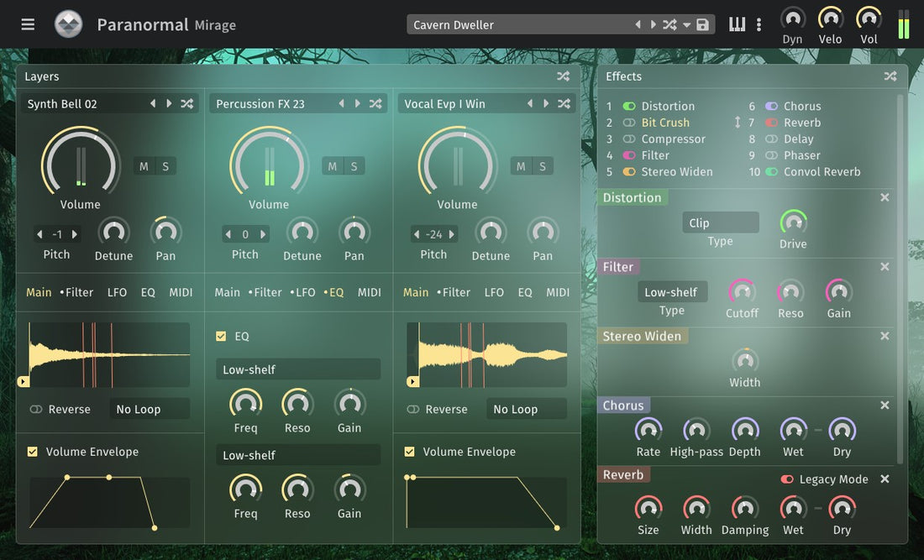Open the Low-shelf type selector in Filter

coord(672,291)
